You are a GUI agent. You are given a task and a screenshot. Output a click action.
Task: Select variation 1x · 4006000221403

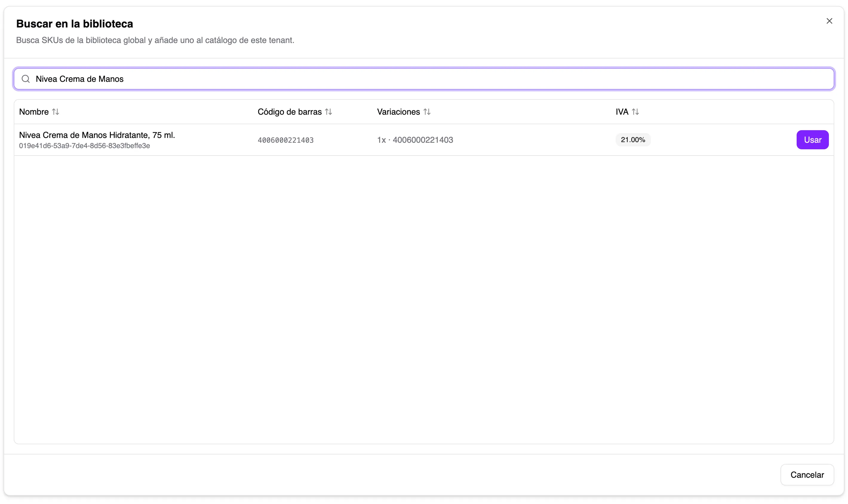pyautogui.click(x=415, y=140)
